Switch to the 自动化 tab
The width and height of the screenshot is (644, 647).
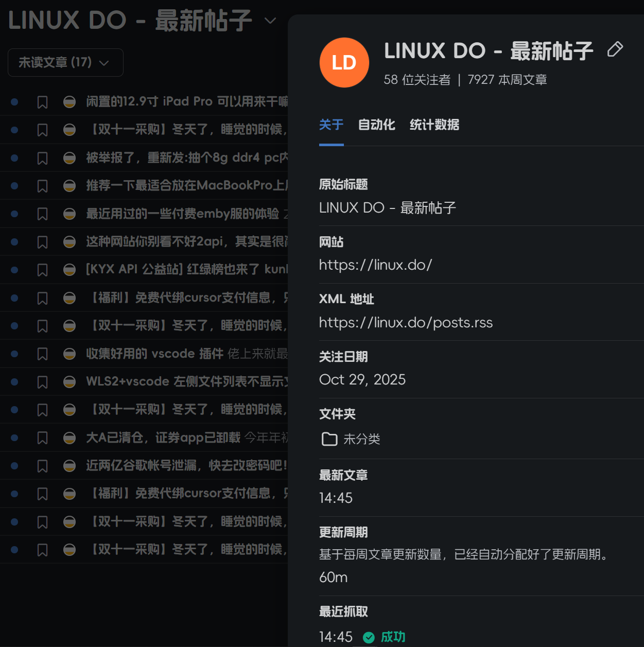tap(377, 125)
